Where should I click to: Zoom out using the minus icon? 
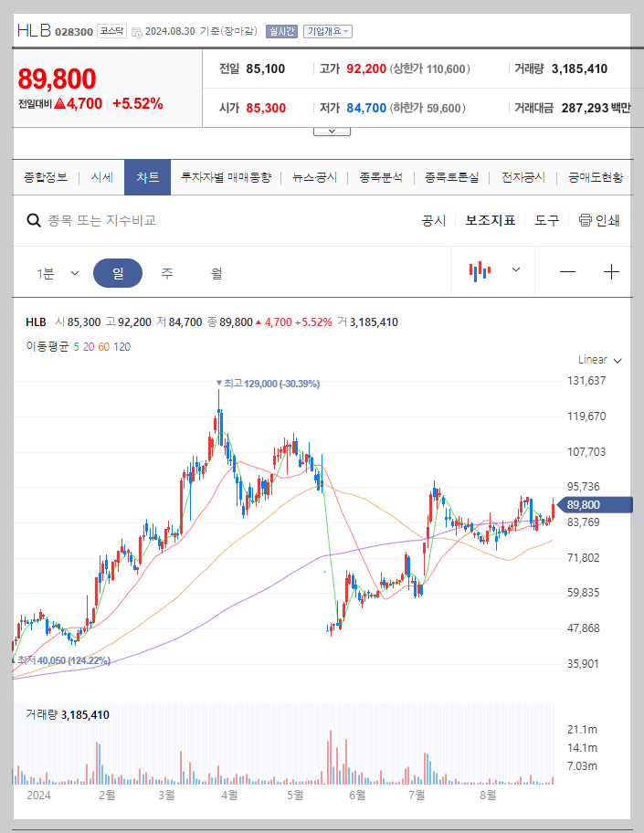567,271
